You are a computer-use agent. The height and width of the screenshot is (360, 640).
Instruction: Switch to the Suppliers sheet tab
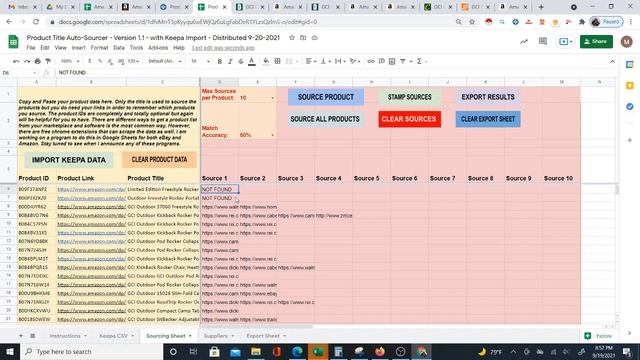point(216,336)
